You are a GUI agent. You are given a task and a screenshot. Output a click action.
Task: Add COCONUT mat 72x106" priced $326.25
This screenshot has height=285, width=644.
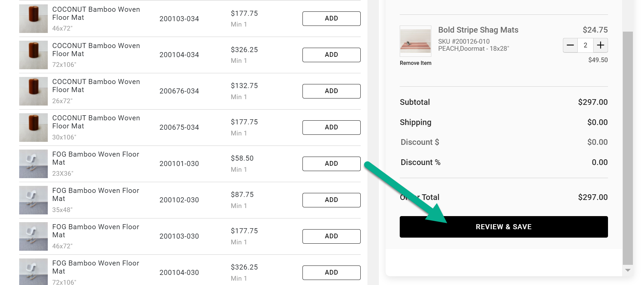tap(331, 55)
